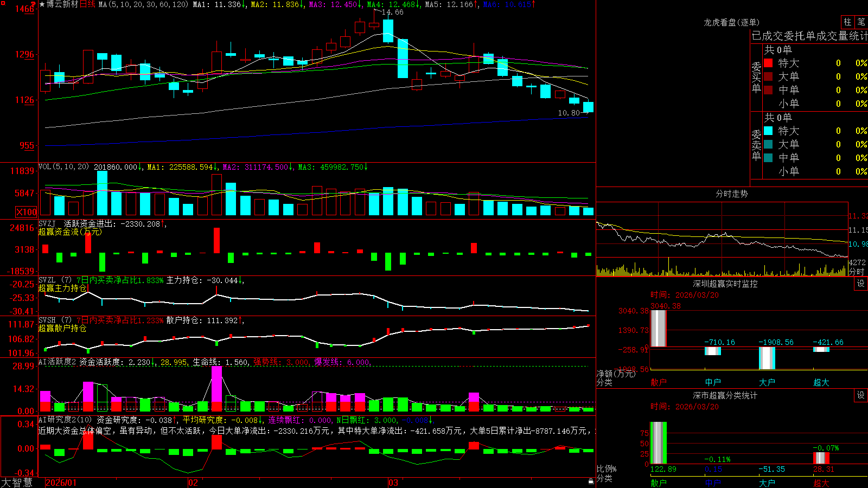Click the 28.31 超大 ratio value
868x488 pixels.
[x=824, y=469]
